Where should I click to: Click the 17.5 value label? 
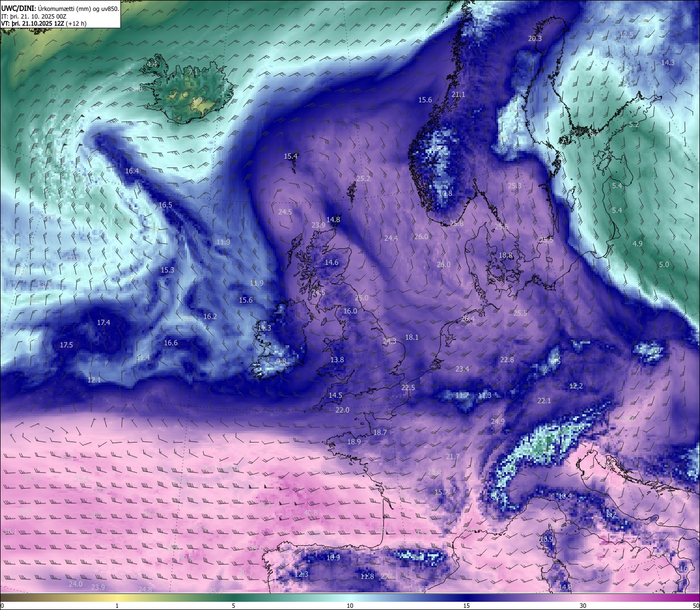tap(66, 345)
